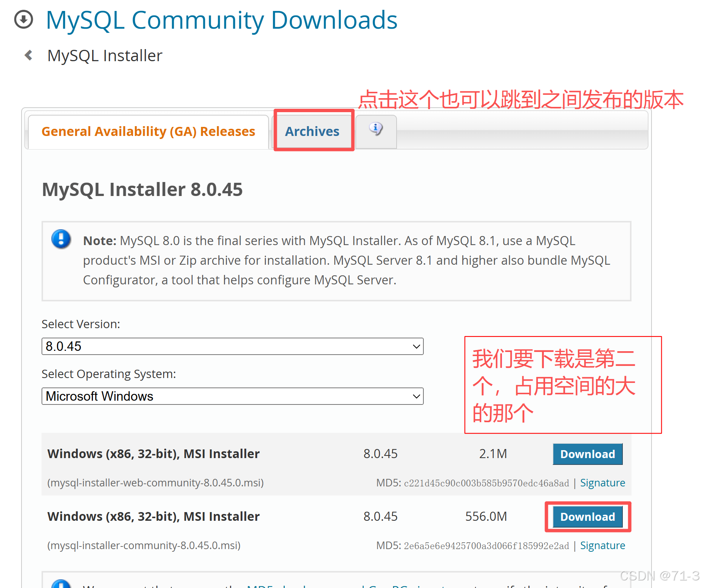The height and width of the screenshot is (588, 701).
Task: Click the 556.0M file size value
Action: (x=486, y=517)
